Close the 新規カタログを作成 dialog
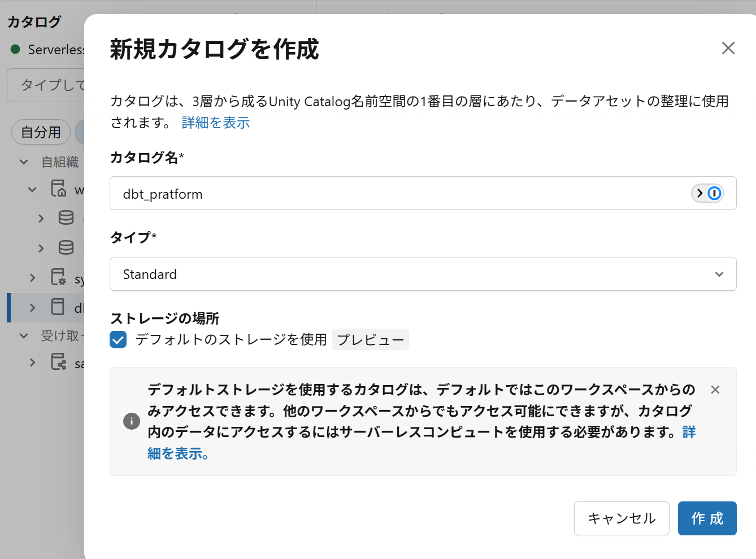Image resolution: width=756 pixels, height=559 pixels. click(728, 48)
